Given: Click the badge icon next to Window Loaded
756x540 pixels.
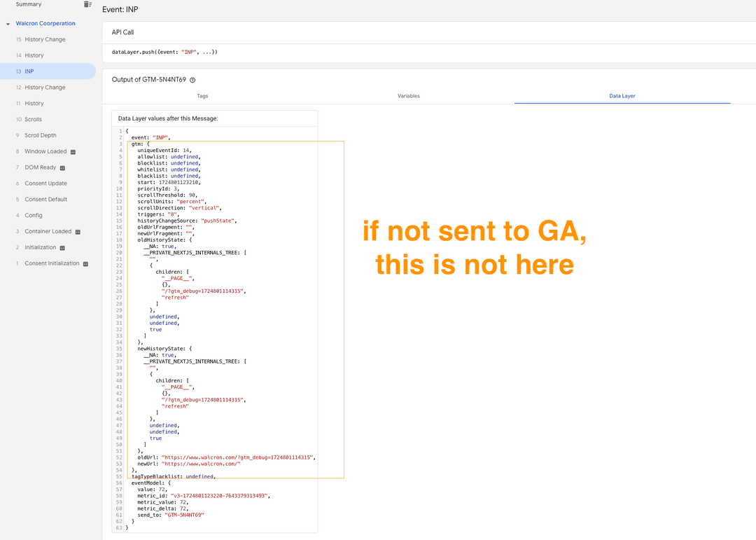Looking at the screenshot, I should [x=73, y=152].
